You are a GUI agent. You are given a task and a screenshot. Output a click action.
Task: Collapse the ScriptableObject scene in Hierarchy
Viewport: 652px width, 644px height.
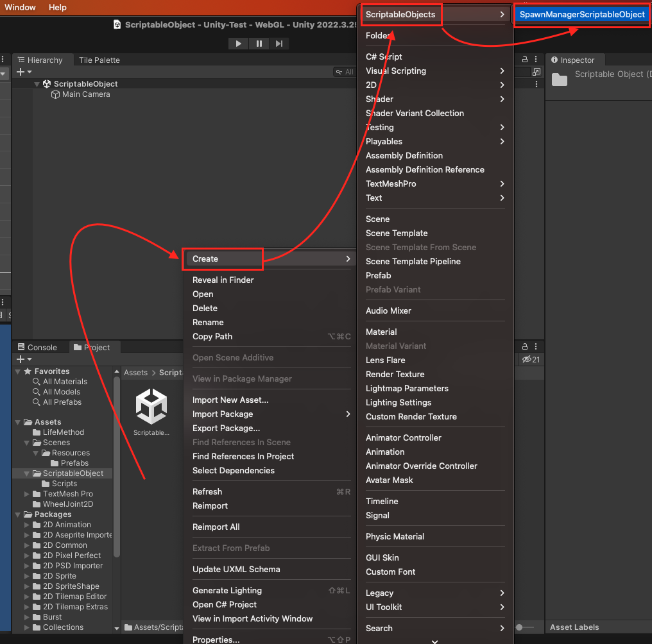pos(37,84)
